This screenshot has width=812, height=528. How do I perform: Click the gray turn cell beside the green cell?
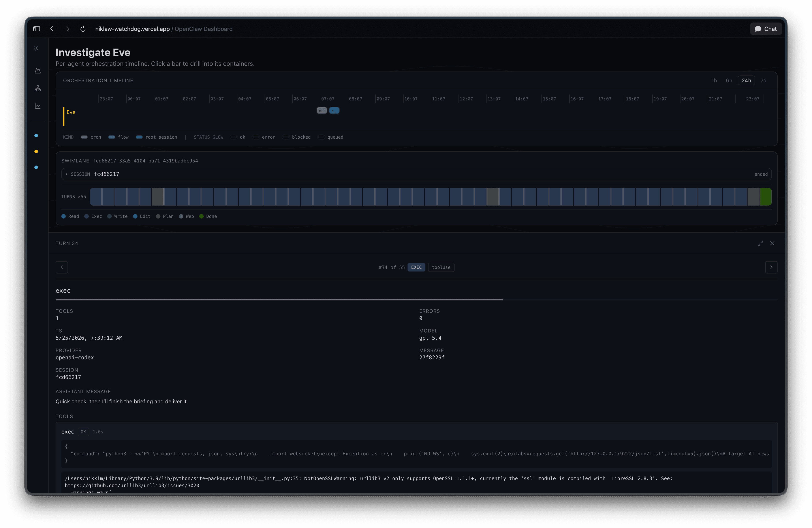pyautogui.click(x=753, y=197)
